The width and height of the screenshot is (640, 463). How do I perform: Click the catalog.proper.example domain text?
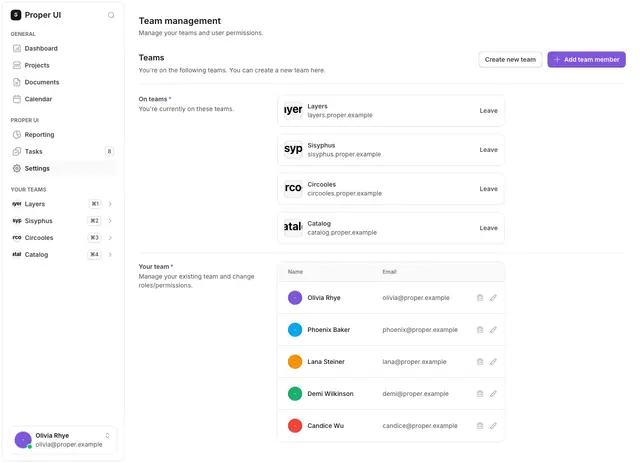pos(342,232)
